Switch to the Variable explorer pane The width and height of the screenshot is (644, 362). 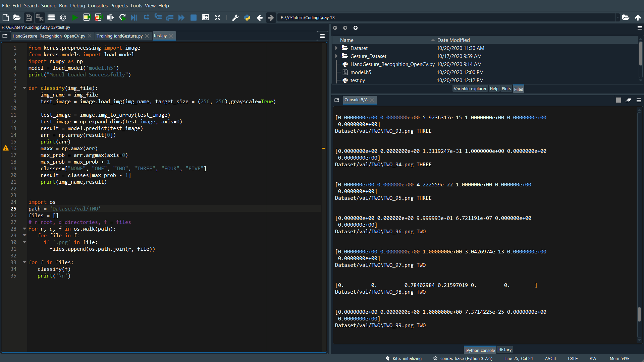pyautogui.click(x=470, y=89)
